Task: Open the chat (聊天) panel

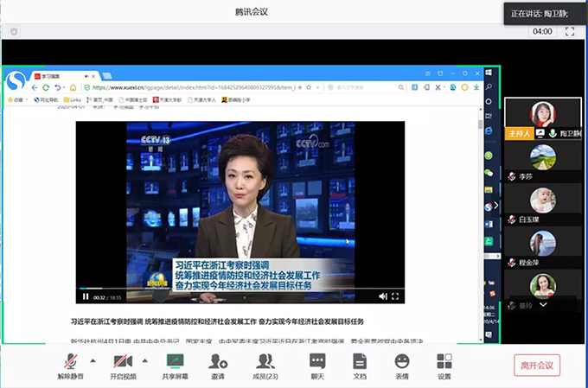Action: click(317, 362)
